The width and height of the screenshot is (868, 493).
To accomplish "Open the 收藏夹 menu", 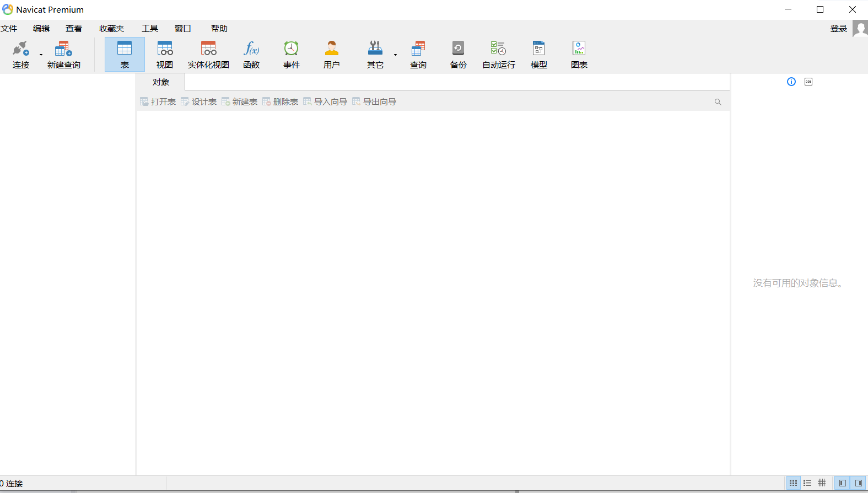I will pos(112,28).
